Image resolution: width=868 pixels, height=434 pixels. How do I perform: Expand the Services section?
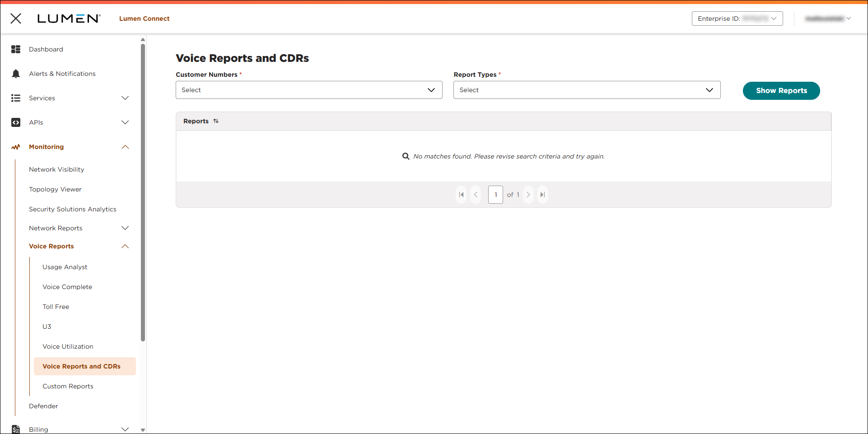[x=125, y=98]
